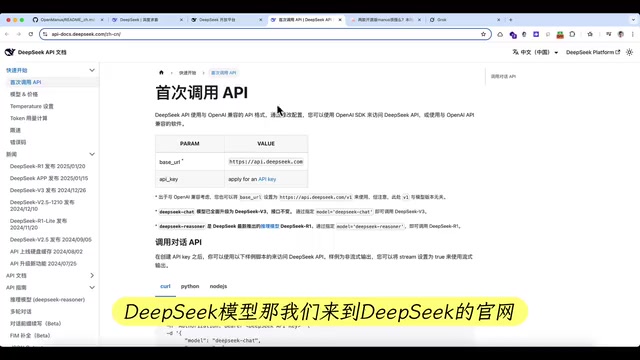The image size is (640, 360).
Task: Open a new browser tab with plus
Action: [511, 20]
